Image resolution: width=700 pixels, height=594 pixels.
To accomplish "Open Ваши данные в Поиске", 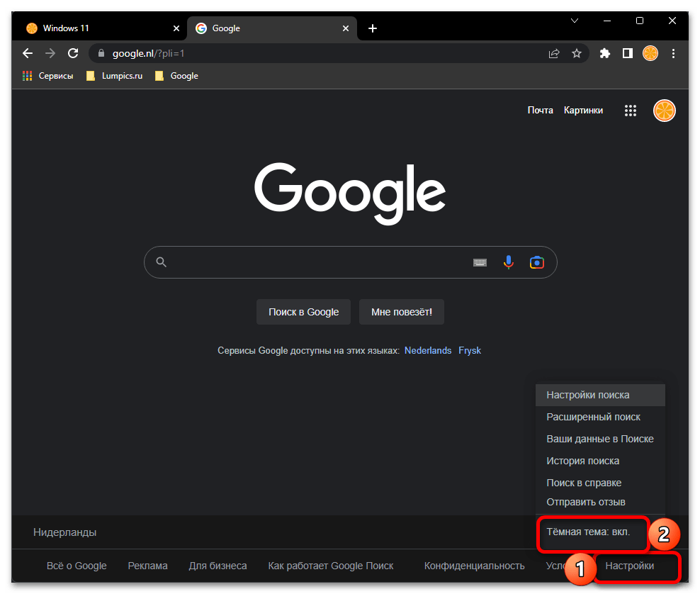I will [x=600, y=439].
